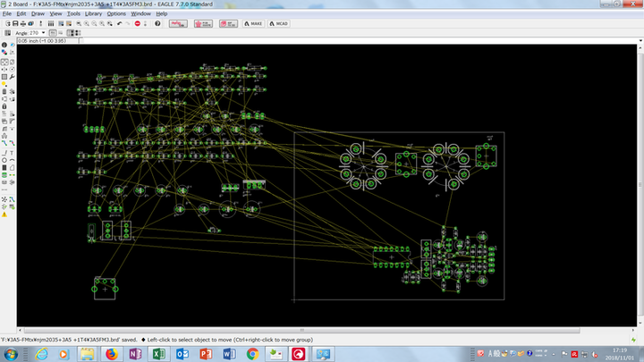Click the Design Link button

[177, 23]
